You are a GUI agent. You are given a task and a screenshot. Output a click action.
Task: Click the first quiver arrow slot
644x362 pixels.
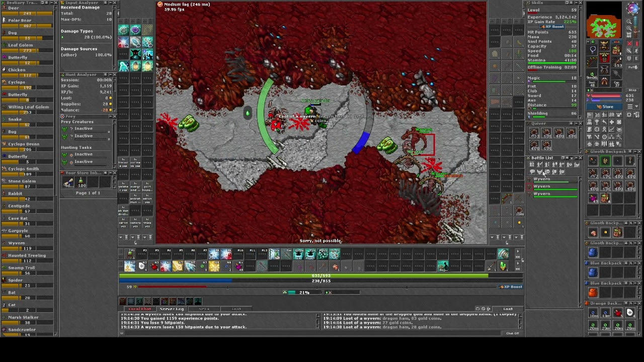point(534,133)
